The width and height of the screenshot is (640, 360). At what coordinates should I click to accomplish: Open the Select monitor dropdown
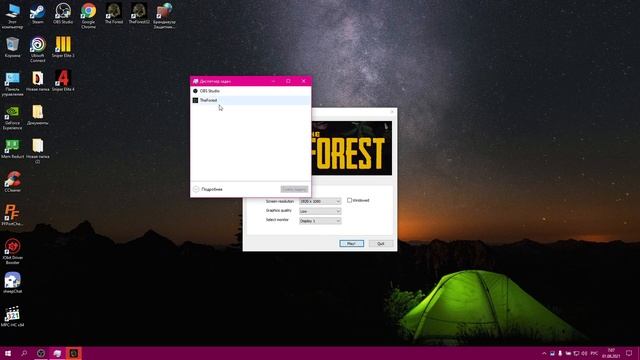pos(320,221)
